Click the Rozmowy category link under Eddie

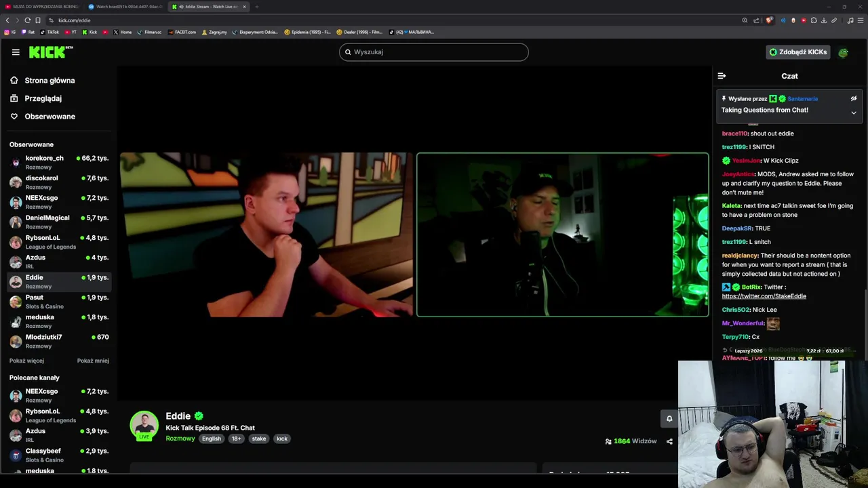click(180, 439)
